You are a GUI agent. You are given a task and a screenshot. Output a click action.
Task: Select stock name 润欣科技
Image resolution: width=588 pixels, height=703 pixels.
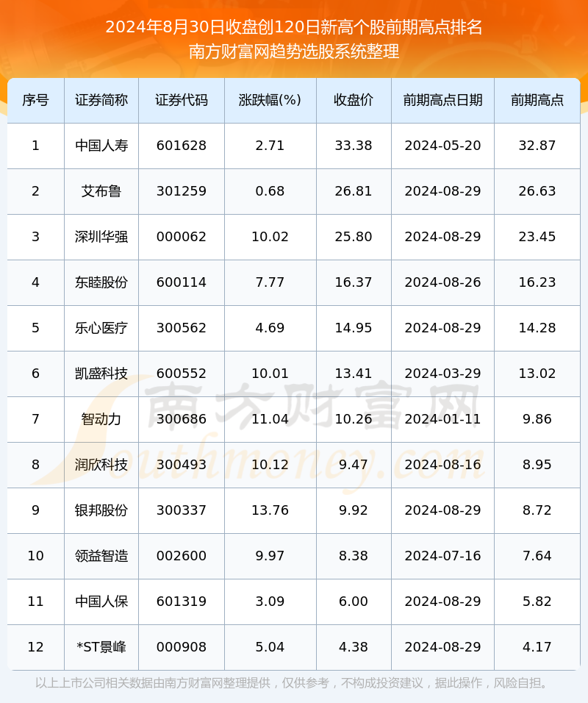pos(101,465)
